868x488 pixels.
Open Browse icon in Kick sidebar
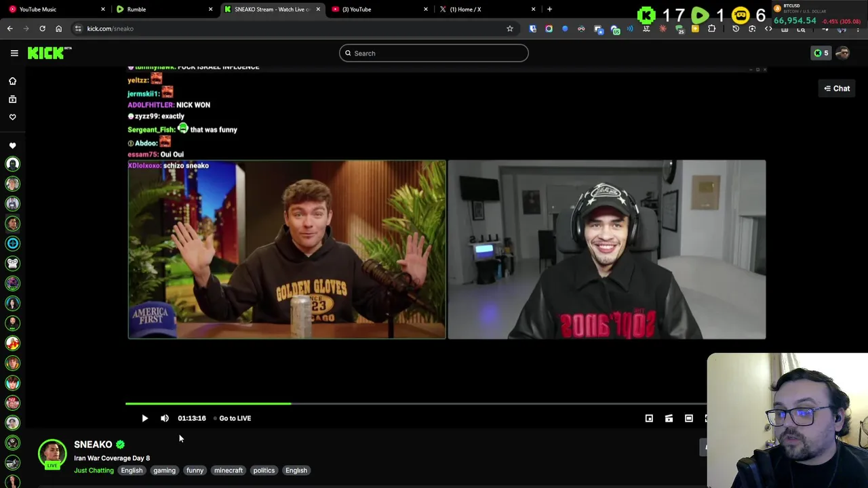tap(12, 99)
